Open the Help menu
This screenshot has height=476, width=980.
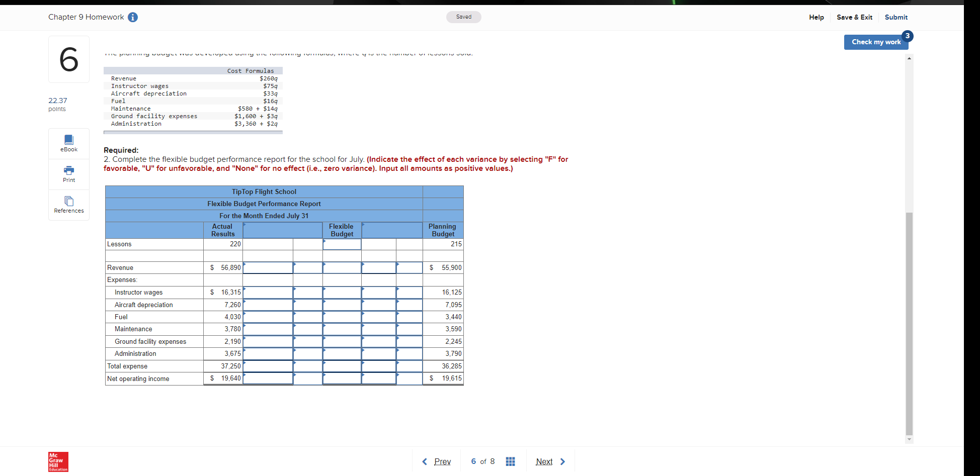[x=816, y=17]
